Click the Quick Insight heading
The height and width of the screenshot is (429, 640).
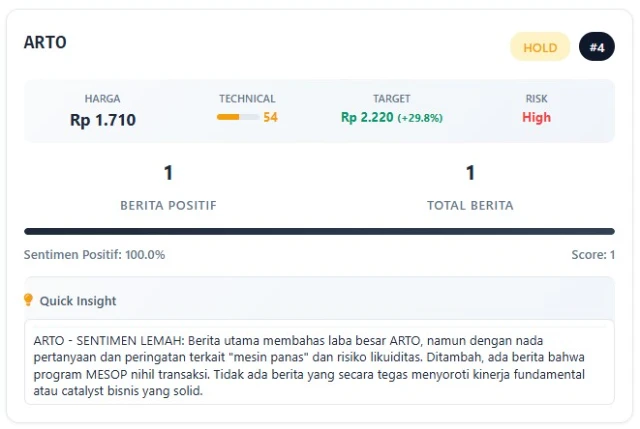pos(78,301)
